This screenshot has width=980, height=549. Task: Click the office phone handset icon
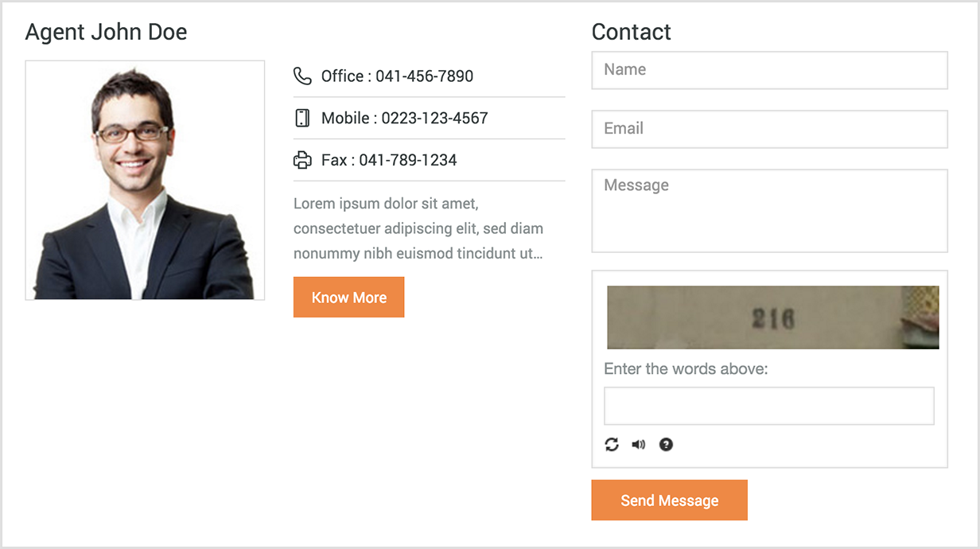[302, 76]
